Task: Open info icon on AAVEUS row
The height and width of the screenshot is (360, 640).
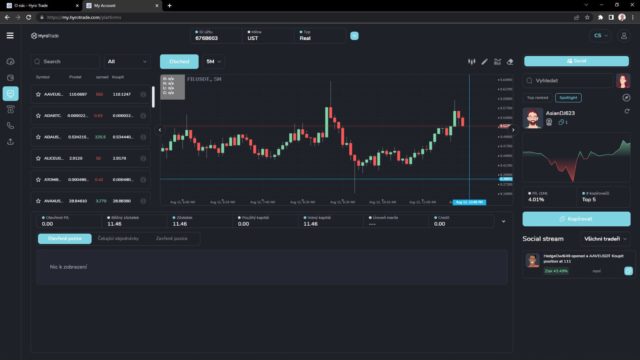Action: pyautogui.click(x=143, y=94)
